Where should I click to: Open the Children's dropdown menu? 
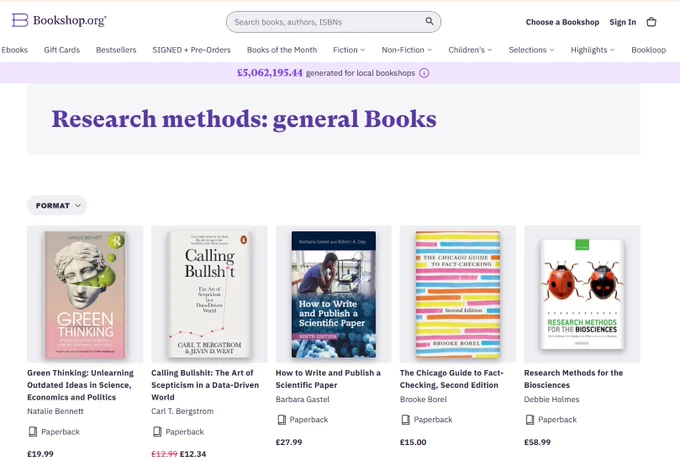(x=470, y=50)
